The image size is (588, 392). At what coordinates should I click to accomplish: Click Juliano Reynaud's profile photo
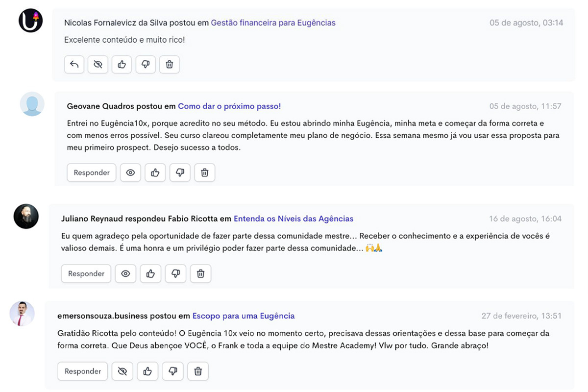pos(26,216)
